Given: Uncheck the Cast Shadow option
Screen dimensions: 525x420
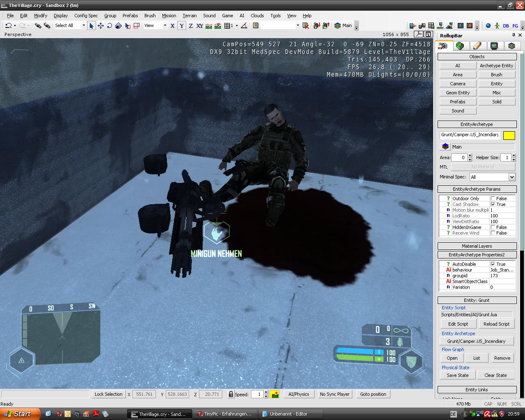Looking at the screenshot, I should coord(493,204).
